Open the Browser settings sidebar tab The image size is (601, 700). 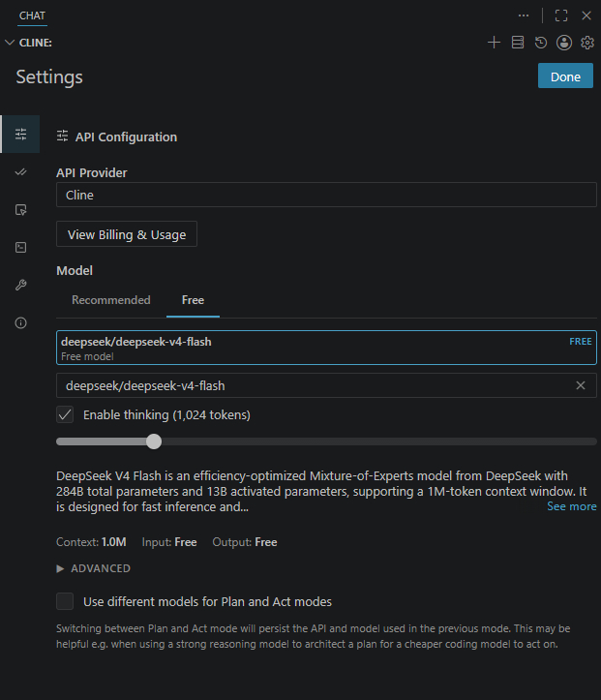coord(20,210)
